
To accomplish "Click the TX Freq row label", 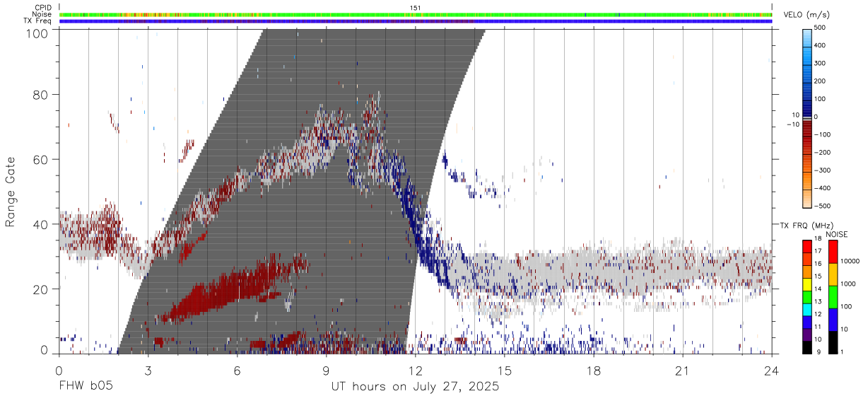I will point(37,21).
